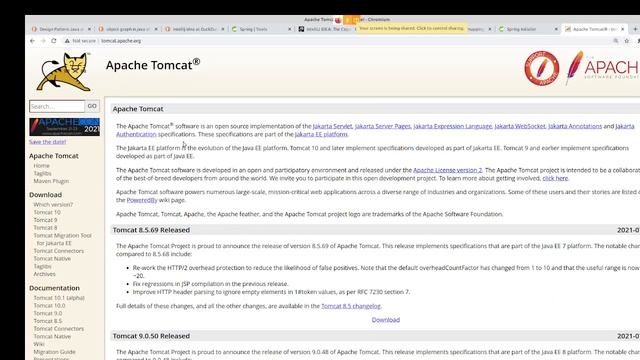Close the object graph in java tab
This screenshot has width=640, height=360.
[156, 29]
